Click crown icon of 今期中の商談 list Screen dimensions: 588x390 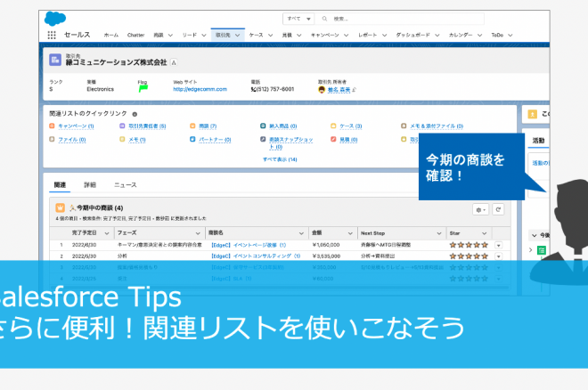click(x=60, y=207)
